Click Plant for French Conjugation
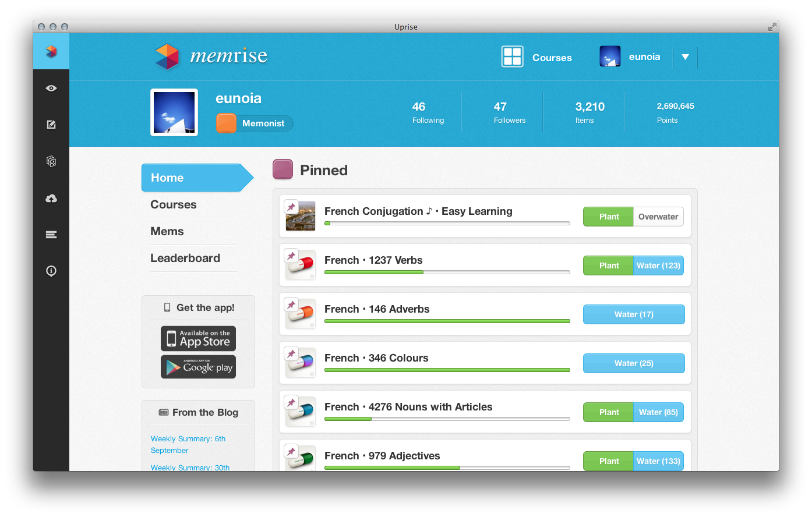 pyautogui.click(x=609, y=217)
